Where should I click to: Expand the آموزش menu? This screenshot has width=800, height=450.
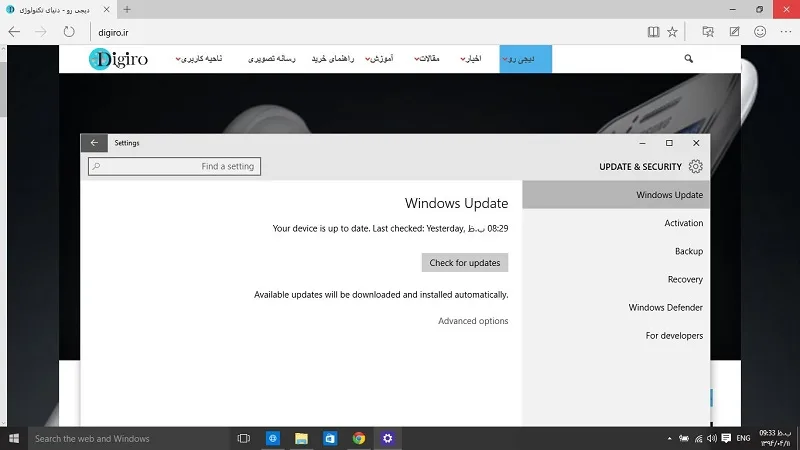point(380,59)
